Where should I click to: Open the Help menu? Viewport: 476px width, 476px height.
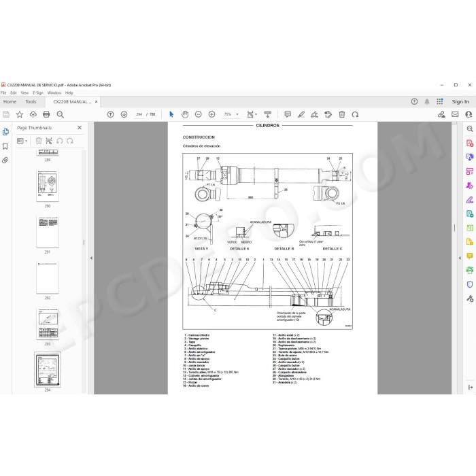click(x=69, y=93)
